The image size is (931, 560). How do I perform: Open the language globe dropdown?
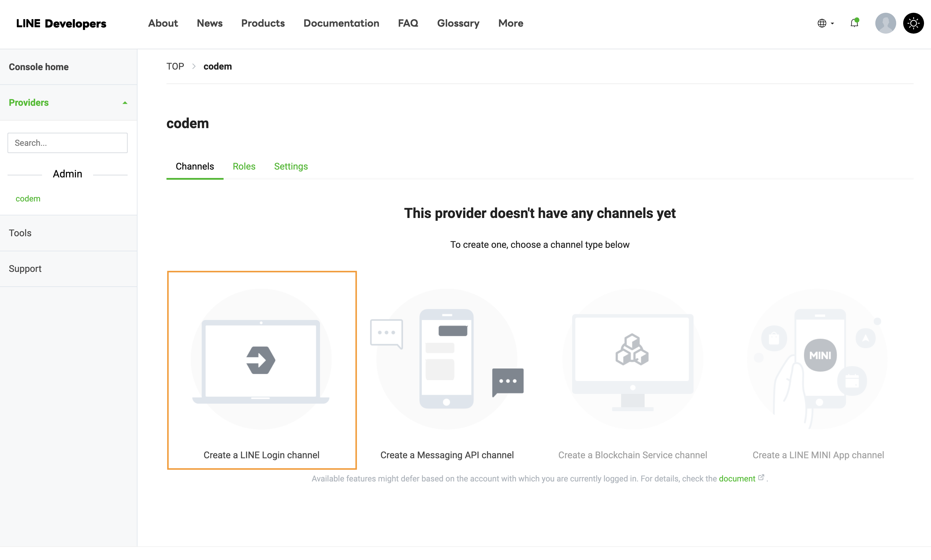click(x=825, y=23)
